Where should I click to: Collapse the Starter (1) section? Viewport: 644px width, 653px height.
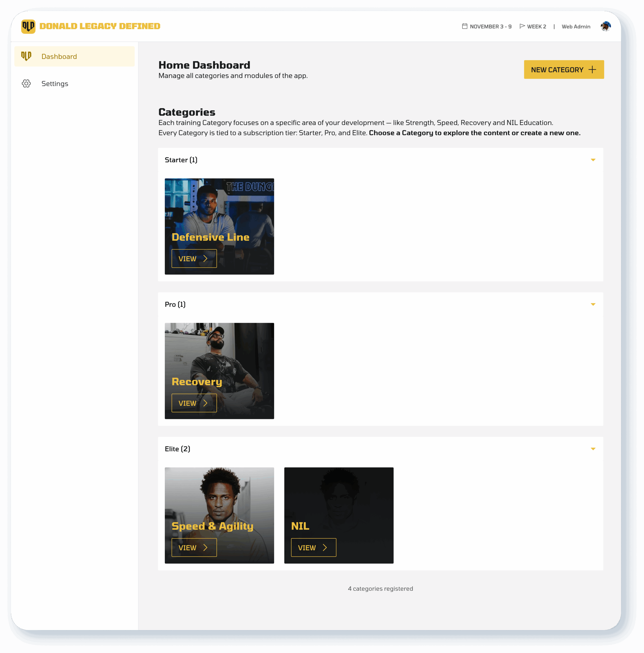pyautogui.click(x=593, y=160)
